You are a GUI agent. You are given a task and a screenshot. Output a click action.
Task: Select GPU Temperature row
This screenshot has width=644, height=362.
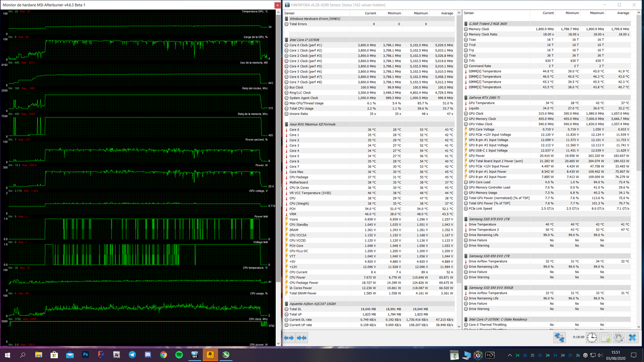click(x=547, y=103)
